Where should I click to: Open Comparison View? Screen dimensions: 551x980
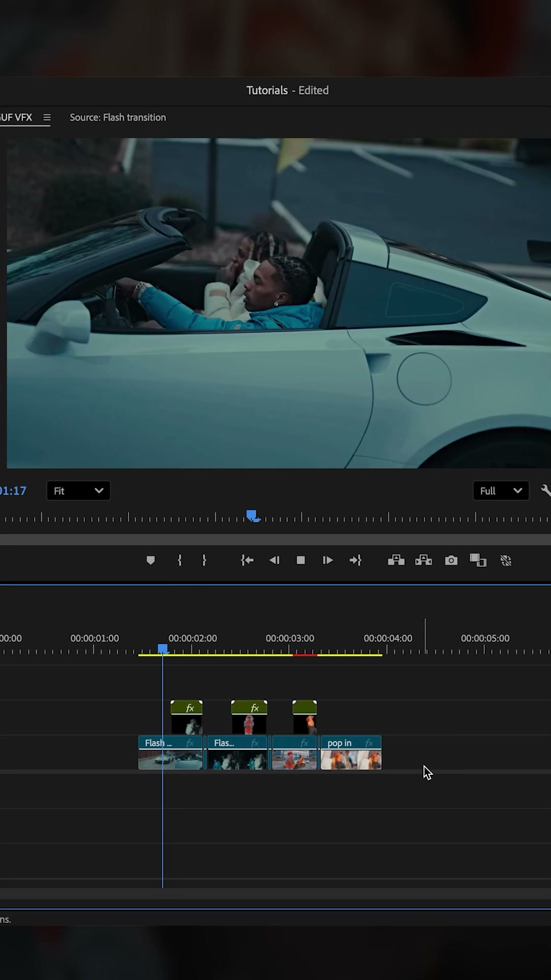coord(478,560)
